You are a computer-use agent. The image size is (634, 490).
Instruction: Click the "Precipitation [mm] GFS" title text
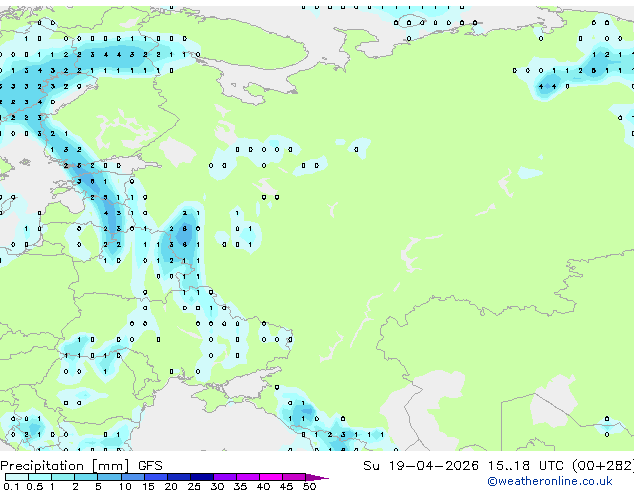pyautogui.click(x=81, y=466)
